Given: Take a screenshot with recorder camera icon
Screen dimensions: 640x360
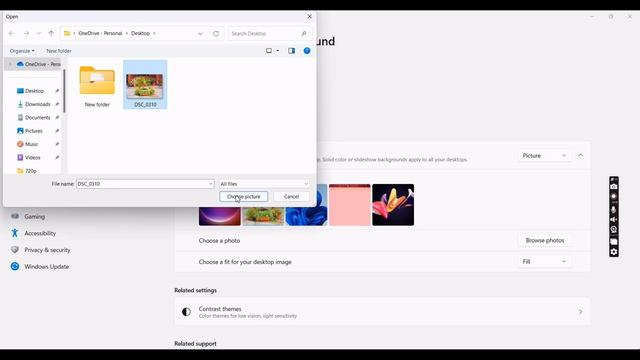Looking at the screenshot, I should pyautogui.click(x=613, y=187).
